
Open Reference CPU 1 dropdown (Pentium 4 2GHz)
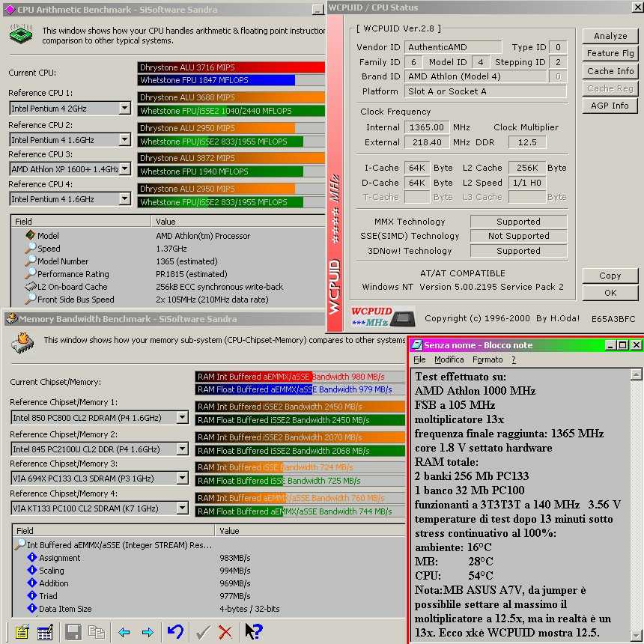(x=124, y=108)
